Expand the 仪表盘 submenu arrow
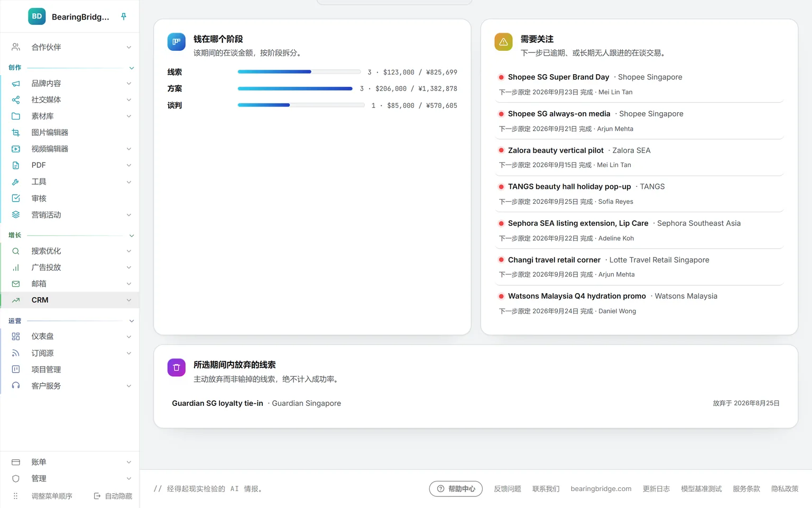 click(128, 337)
